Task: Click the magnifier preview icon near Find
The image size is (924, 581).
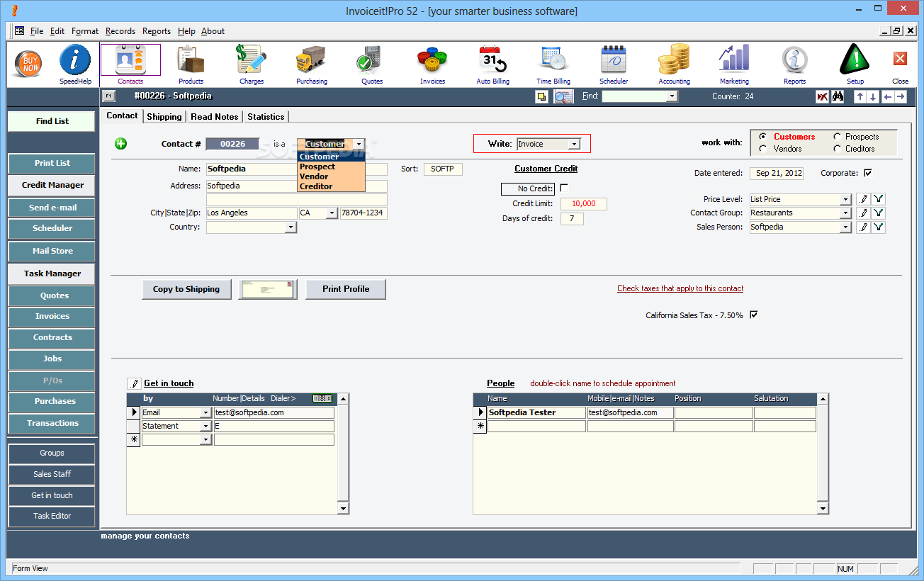Action: coord(563,97)
